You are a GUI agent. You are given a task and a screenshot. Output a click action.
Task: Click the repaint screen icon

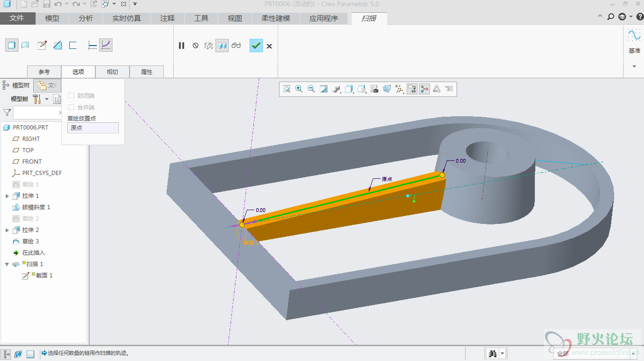324,89
